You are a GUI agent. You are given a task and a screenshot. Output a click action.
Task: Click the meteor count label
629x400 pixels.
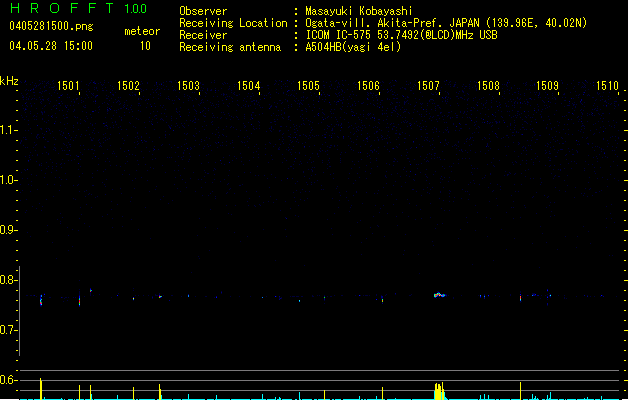[x=142, y=31]
